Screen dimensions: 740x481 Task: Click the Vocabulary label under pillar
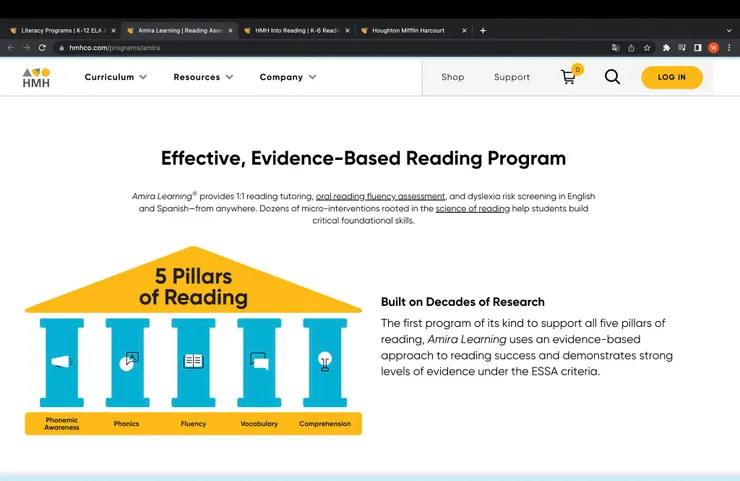(259, 424)
